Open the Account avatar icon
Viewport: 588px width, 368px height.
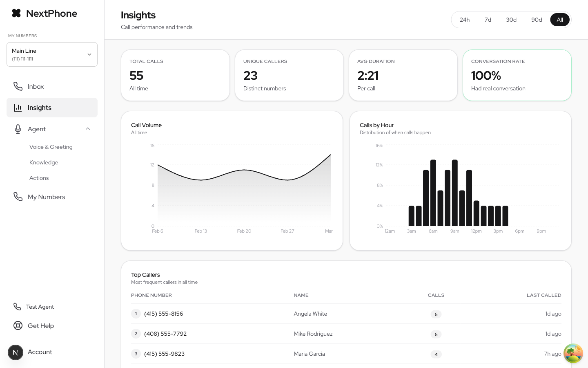[x=16, y=352]
